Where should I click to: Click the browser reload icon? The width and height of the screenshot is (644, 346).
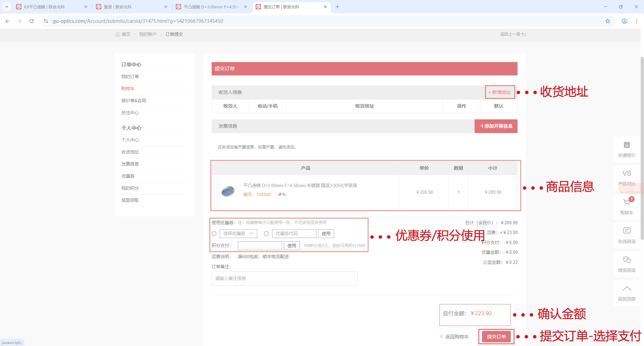(32, 21)
